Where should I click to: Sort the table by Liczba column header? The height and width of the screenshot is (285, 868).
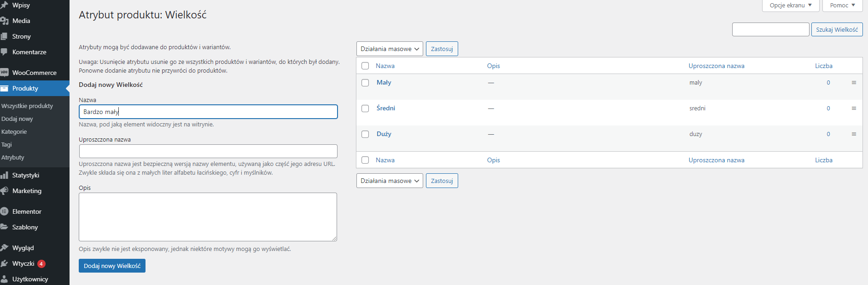pos(823,66)
